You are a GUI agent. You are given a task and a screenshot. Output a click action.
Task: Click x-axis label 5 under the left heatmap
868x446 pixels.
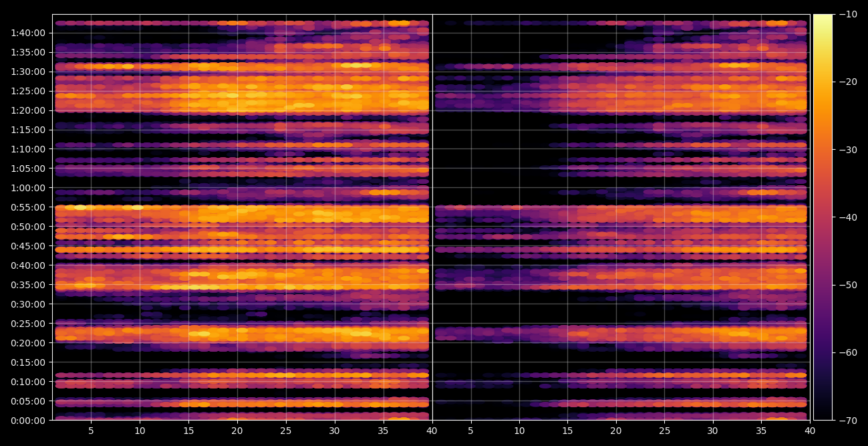coord(91,431)
